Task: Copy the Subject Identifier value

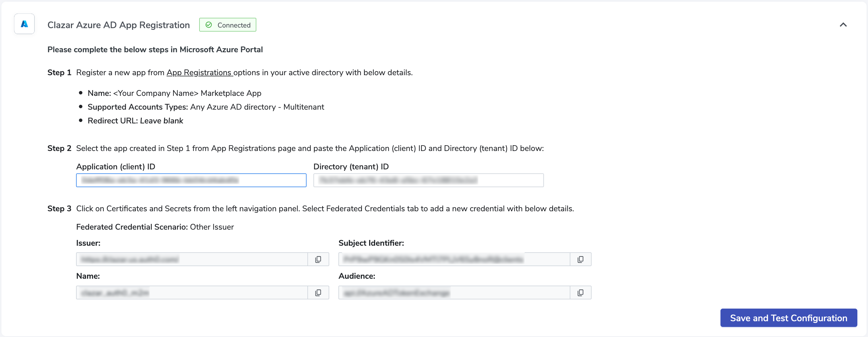Action: coord(580,259)
